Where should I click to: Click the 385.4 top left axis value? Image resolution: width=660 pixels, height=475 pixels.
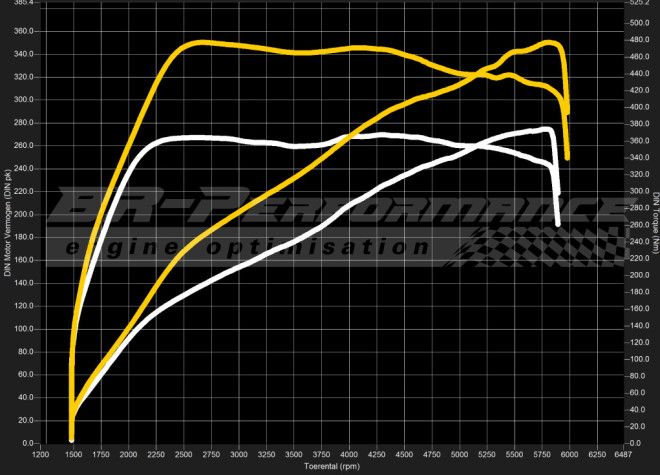pos(23,3)
